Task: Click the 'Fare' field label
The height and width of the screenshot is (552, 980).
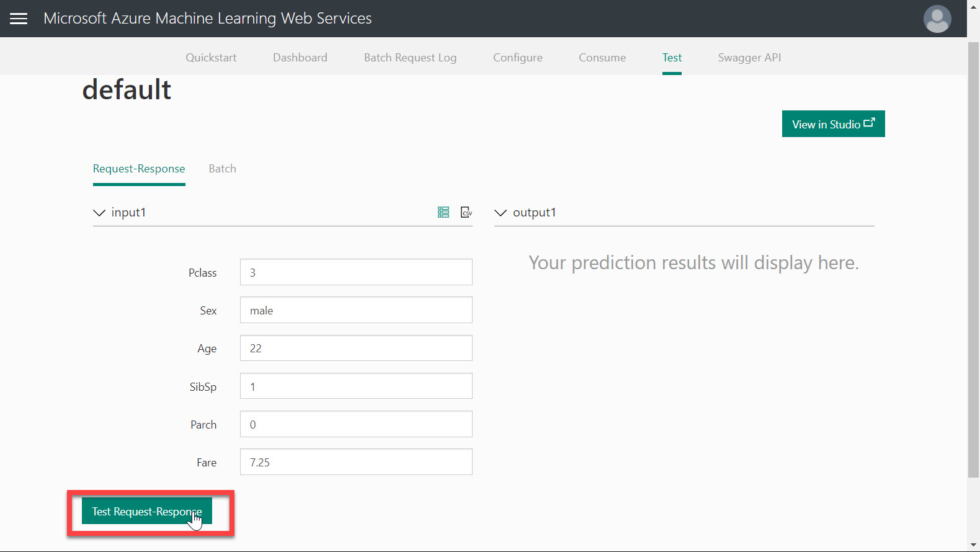Action: (207, 463)
